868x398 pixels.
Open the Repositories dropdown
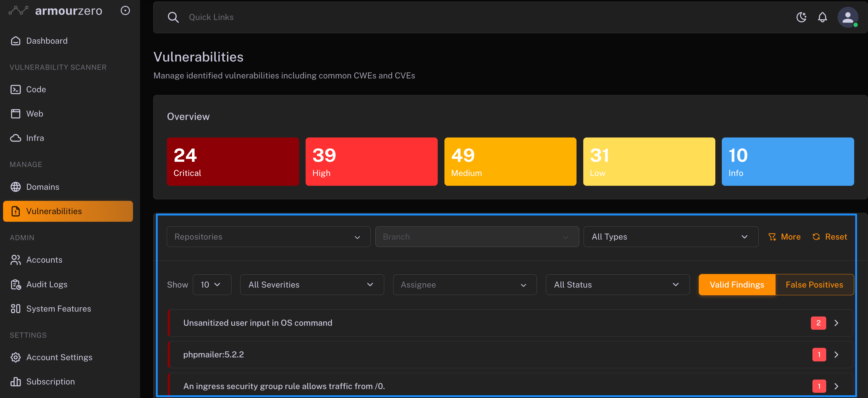[268, 237]
